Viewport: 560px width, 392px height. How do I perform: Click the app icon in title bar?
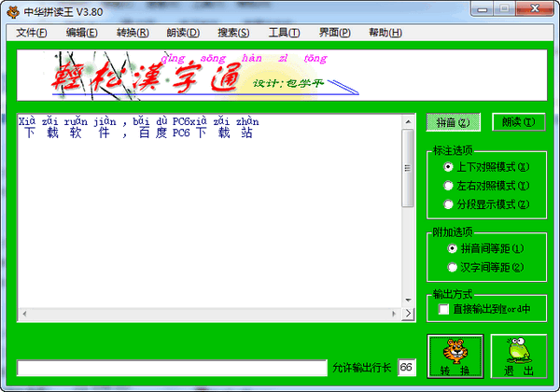pos(13,12)
